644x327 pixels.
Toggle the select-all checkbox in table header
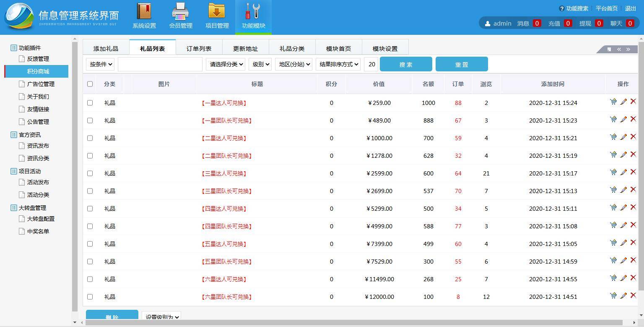pos(90,84)
